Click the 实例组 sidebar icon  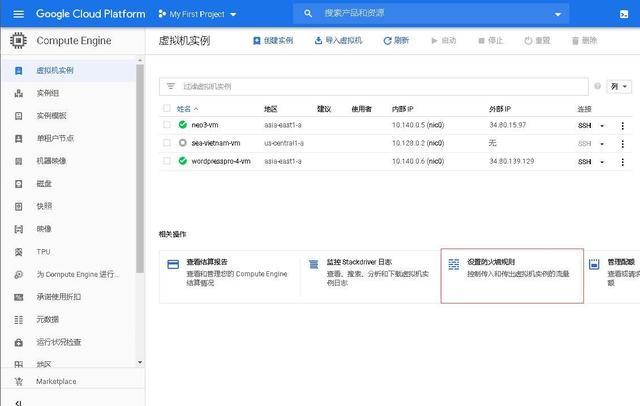[18, 93]
